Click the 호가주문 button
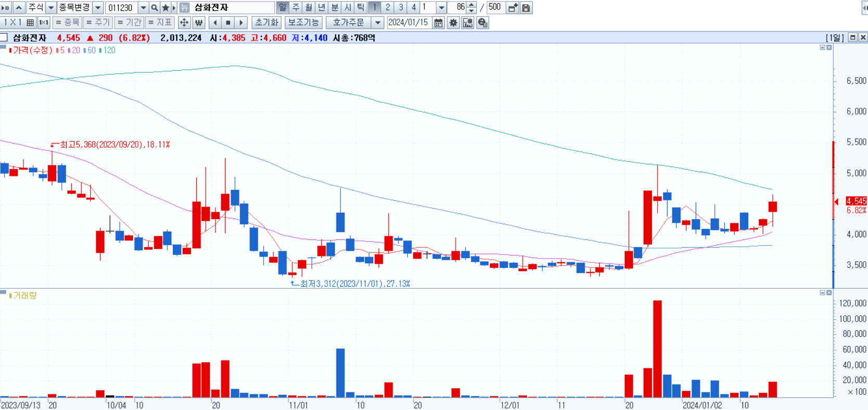The width and height of the screenshot is (868, 410). pyautogui.click(x=348, y=22)
